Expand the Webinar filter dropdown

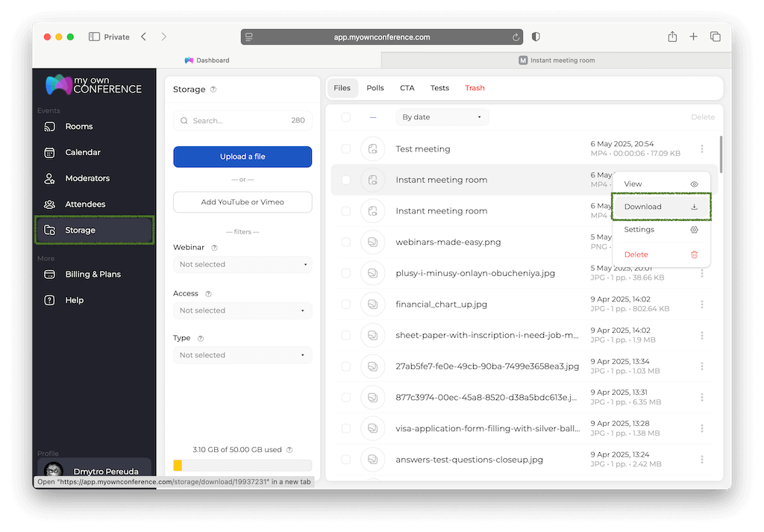pos(242,264)
